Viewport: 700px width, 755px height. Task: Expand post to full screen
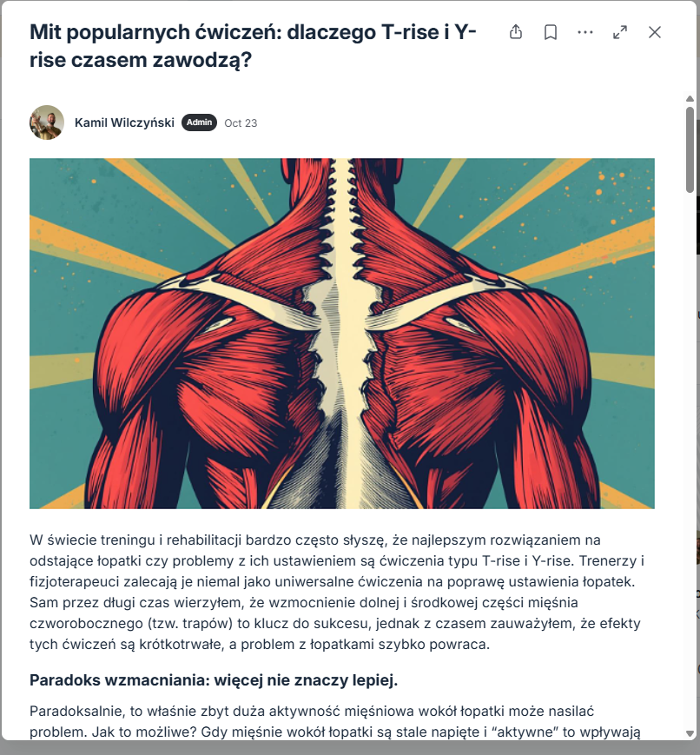tap(620, 32)
